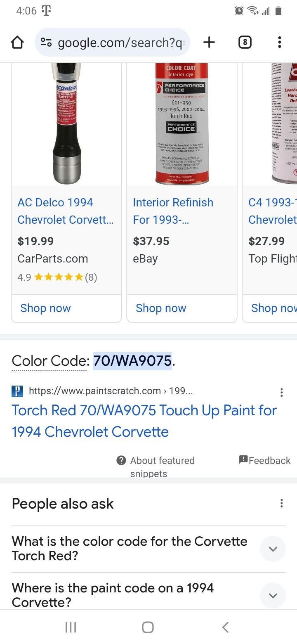The width and height of the screenshot is (297, 644).
Task: Click the Feedback icon below the snippet
Action: (243, 459)
